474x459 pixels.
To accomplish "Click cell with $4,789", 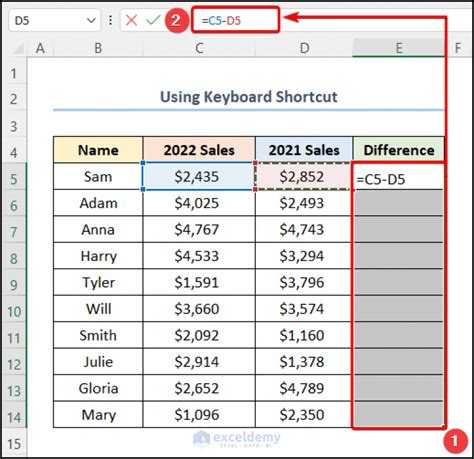I will [304, 388].
